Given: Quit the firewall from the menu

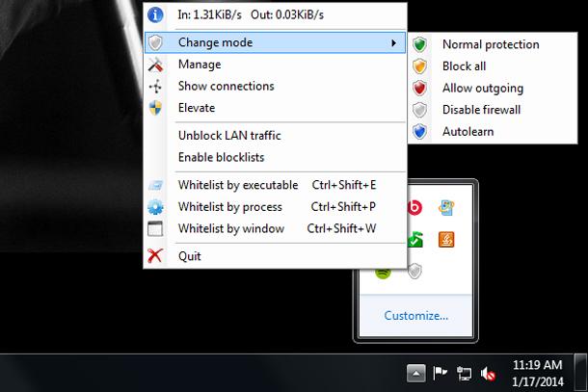Looking at the screenshot, I should (x=276, y=256).
